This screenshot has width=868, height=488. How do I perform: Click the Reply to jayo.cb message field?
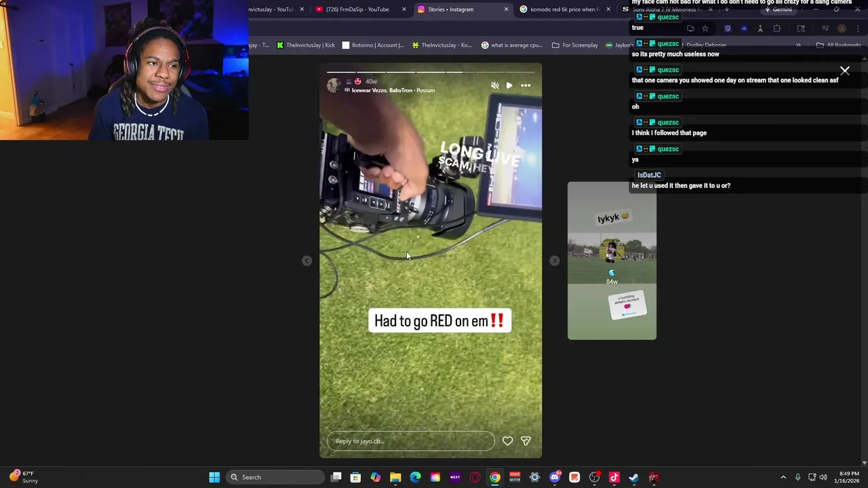coord(411,441)
